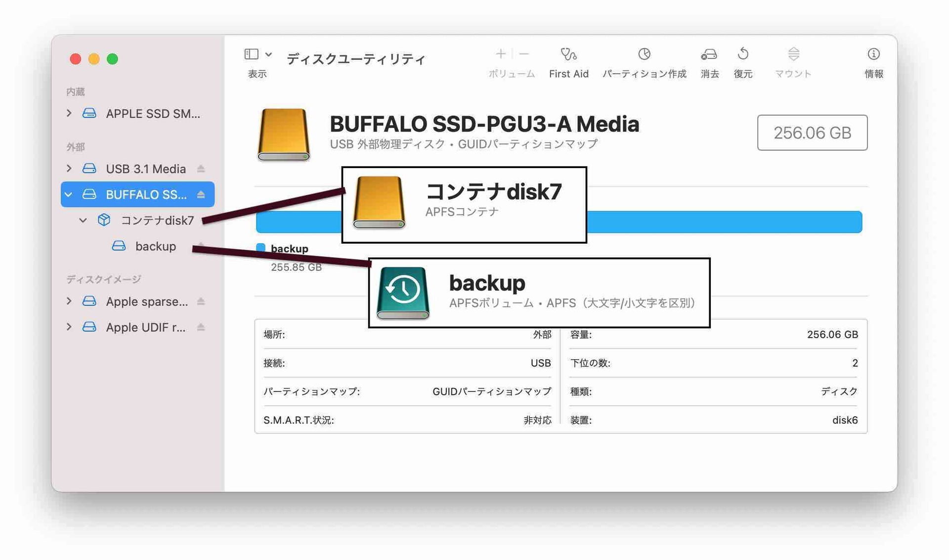Add a volume with the plus icon
The width and height of the screenshot is (949, 560).
tap(501, 53)
